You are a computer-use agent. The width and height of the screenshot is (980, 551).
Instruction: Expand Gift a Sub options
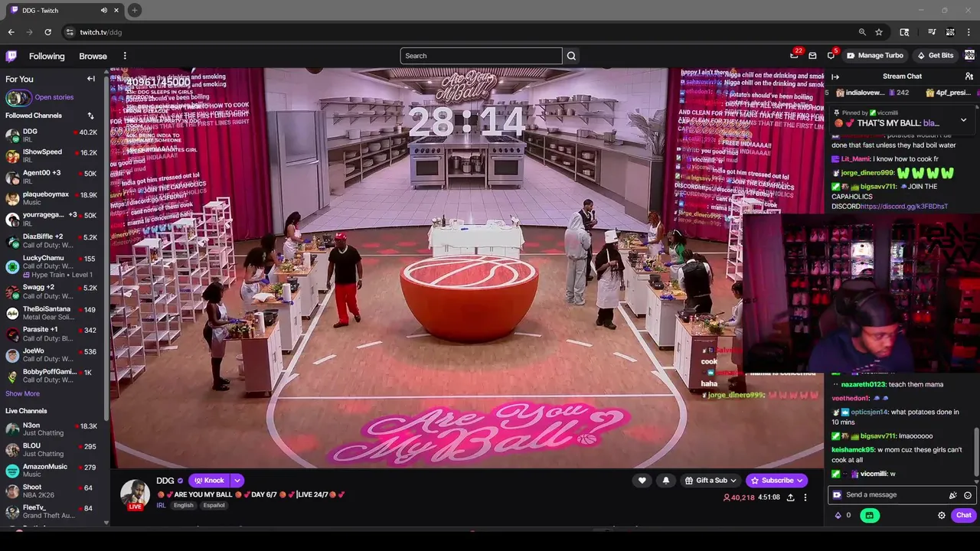pos(733,481)
